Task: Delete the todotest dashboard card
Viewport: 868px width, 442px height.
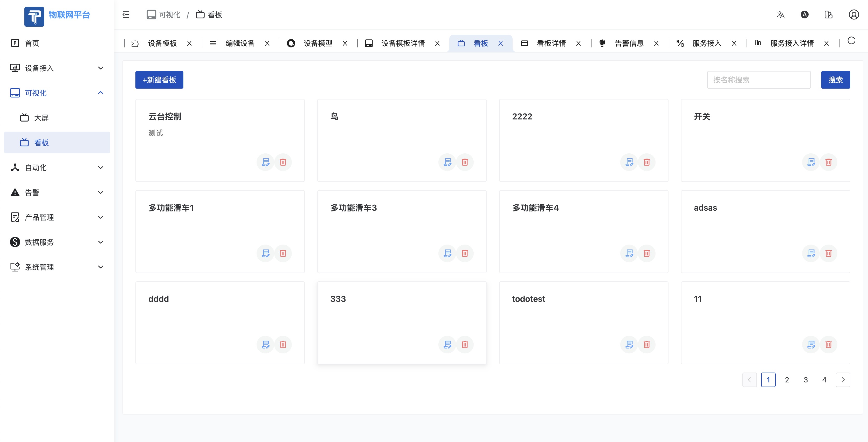Action: (647, 344)
